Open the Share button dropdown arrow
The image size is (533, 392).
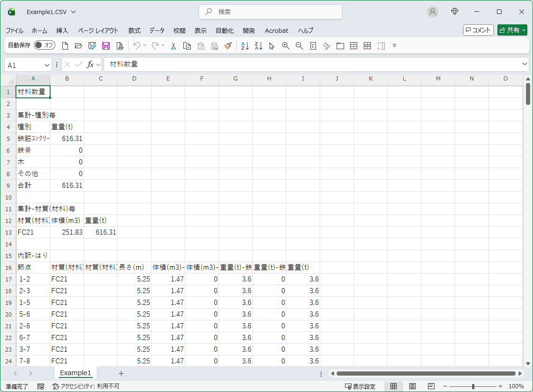coord(524,30)
